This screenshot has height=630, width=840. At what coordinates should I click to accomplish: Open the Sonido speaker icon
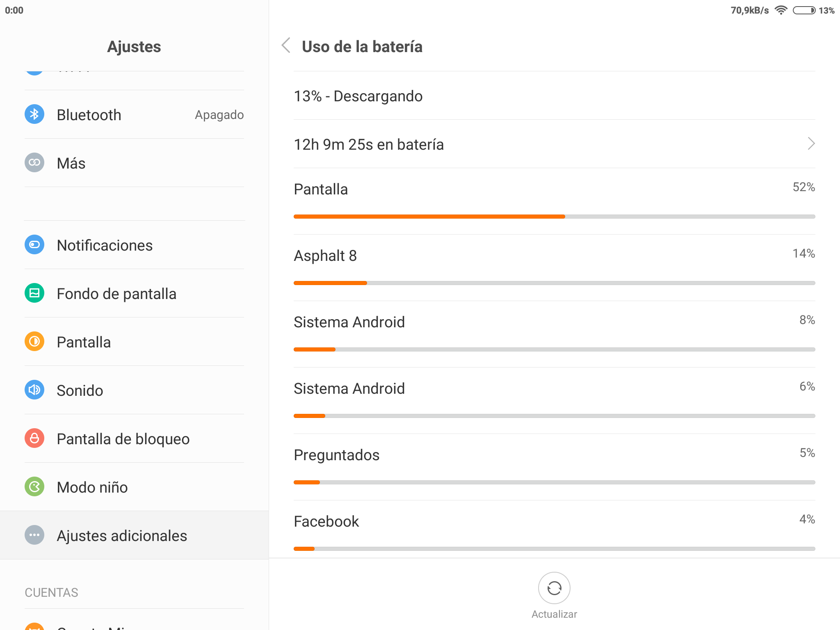(34, 390)
